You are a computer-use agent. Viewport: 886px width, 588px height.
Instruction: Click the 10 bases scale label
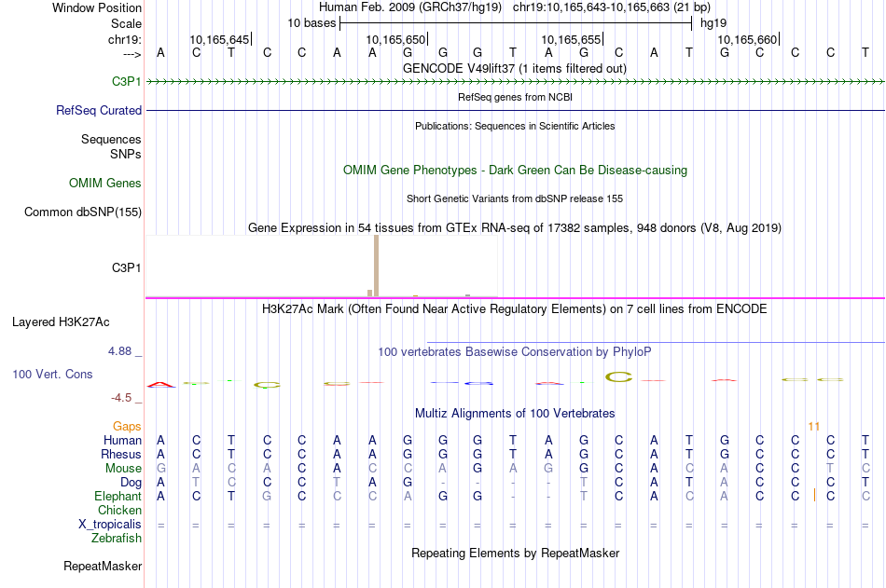311,23
